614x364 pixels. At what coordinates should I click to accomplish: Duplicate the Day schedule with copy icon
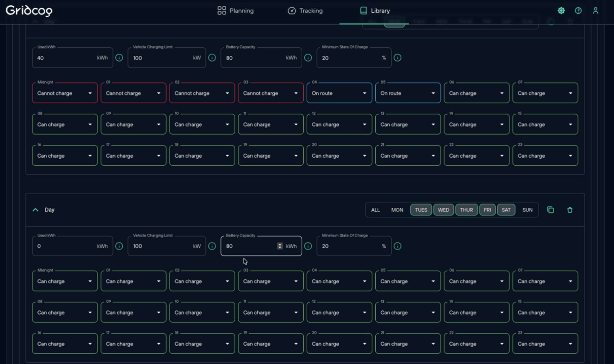pyautogui.click(x=550, y=210)
